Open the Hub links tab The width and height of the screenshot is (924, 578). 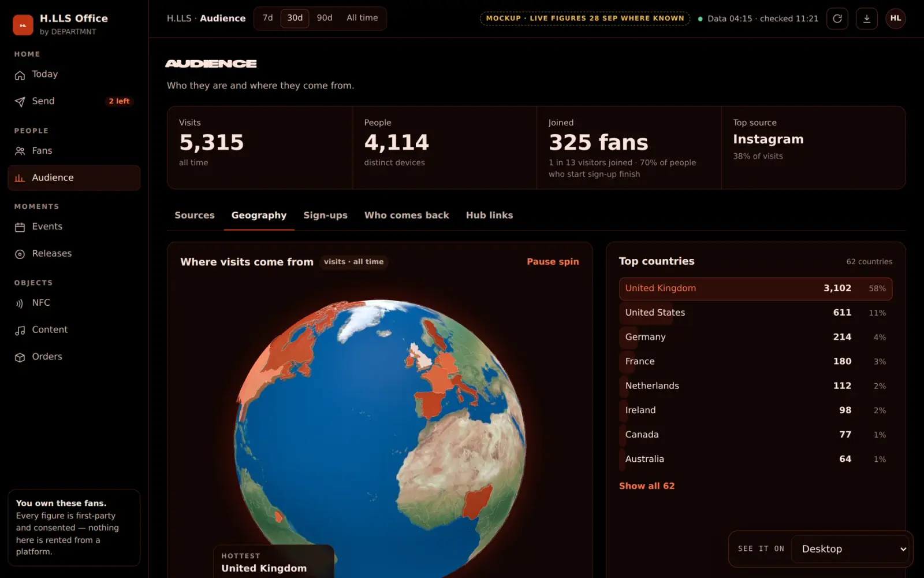tap(489, 216)
